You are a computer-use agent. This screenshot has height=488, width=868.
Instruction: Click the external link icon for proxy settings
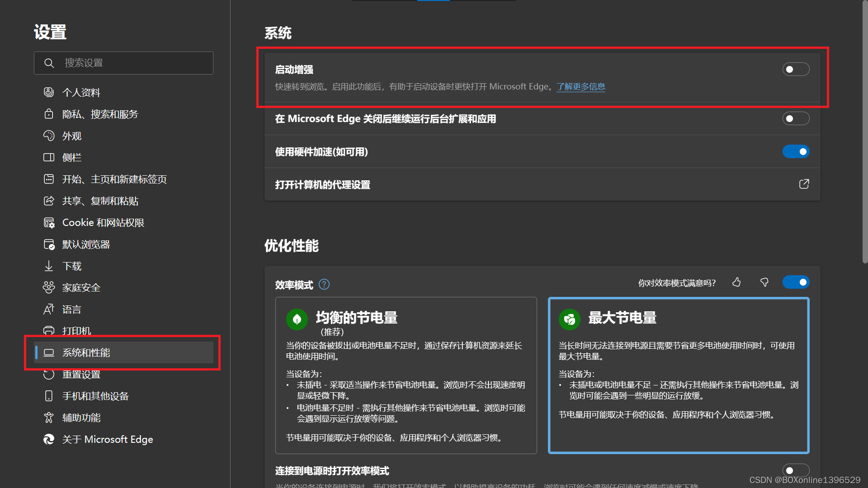tap(804, 184)
